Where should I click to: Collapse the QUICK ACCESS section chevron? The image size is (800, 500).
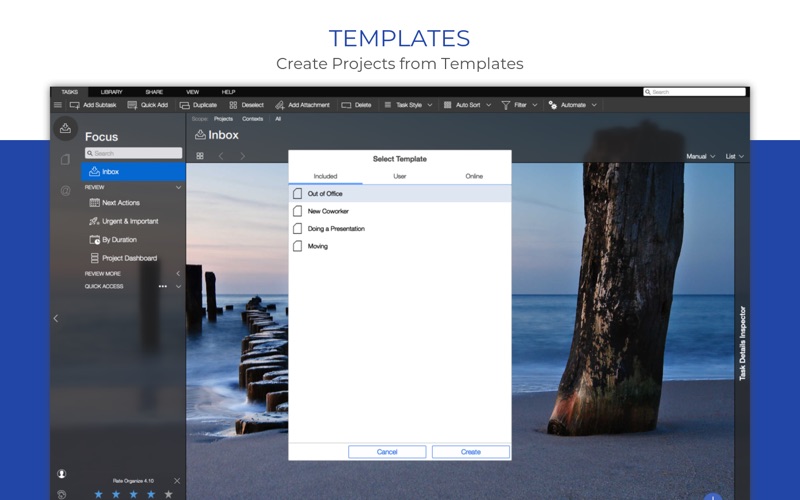click(x=178, y=286)
